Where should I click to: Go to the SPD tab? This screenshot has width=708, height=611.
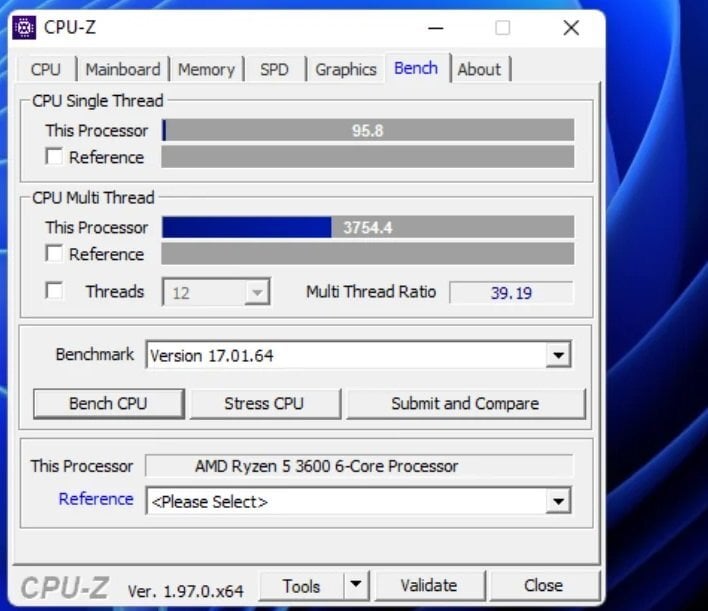tap(274, 70)
